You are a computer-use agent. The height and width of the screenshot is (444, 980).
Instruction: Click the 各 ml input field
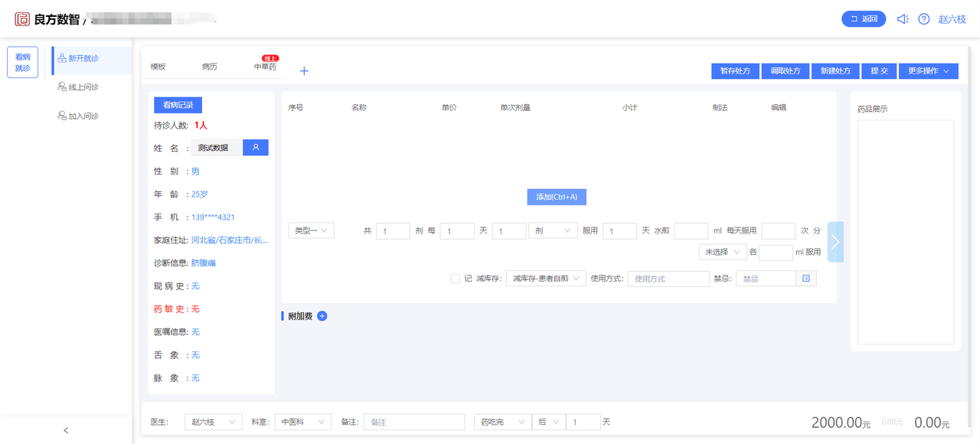click(776, 252)
